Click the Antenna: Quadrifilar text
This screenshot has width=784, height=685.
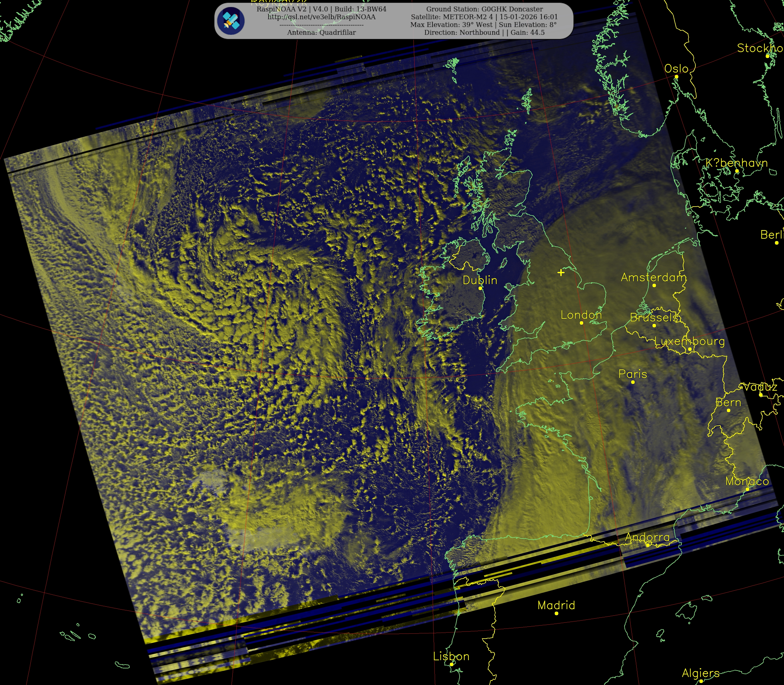(x=321, y=33)
